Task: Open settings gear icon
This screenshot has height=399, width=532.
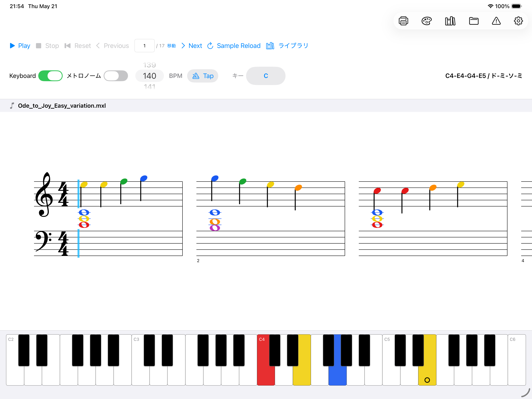Action: pos(518,21)
